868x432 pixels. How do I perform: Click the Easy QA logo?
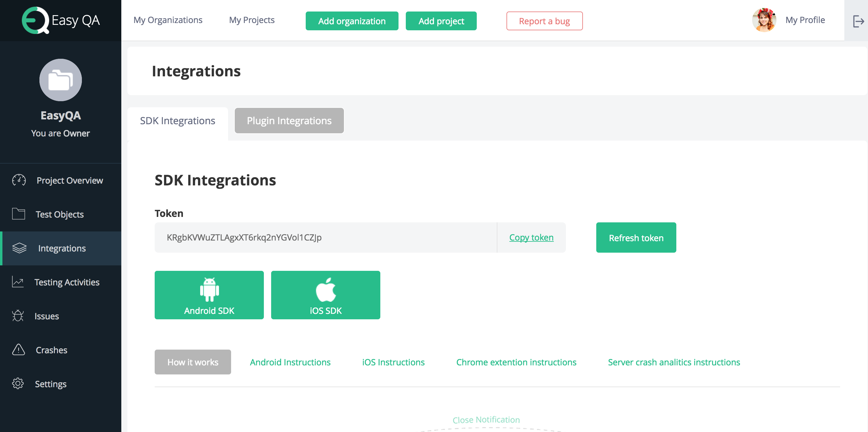(x=61, y=20)
